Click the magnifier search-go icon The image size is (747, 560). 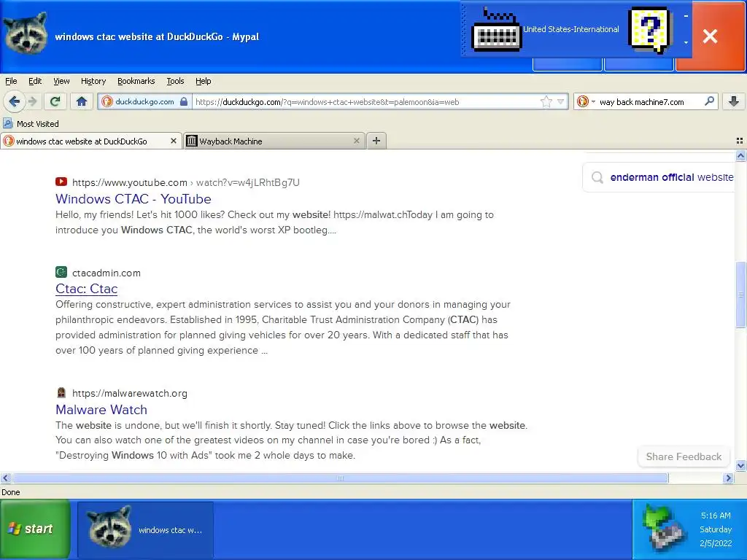click(x=709, y=101)
